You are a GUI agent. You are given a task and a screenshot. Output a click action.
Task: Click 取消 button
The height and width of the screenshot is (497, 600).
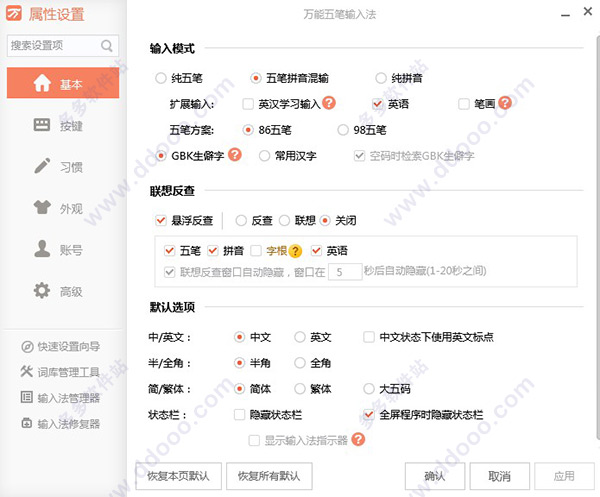tap(499, 476)
